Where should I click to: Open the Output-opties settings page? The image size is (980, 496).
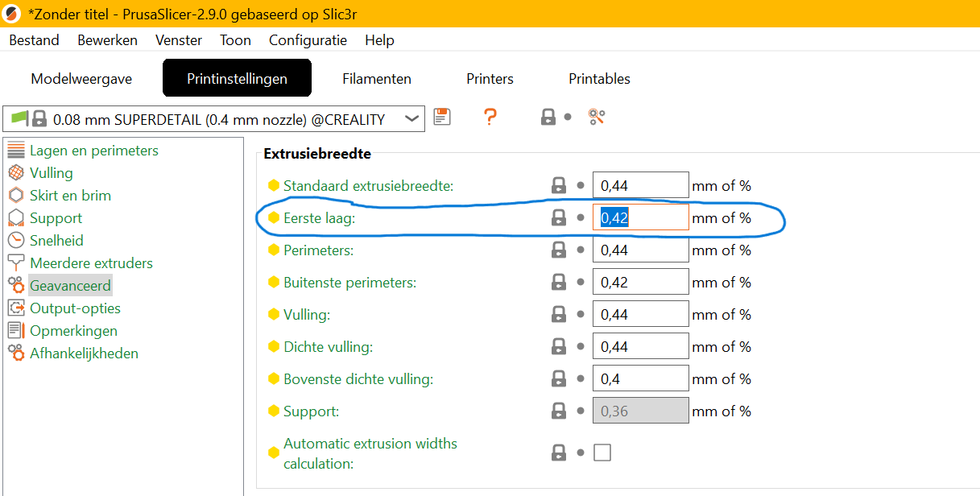(x=75, y=308)
